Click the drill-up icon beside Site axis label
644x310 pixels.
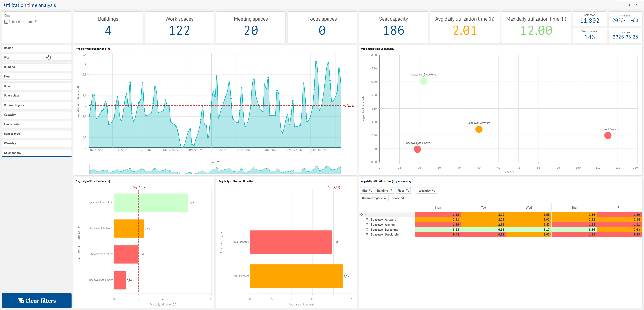(x=79, y=259)
